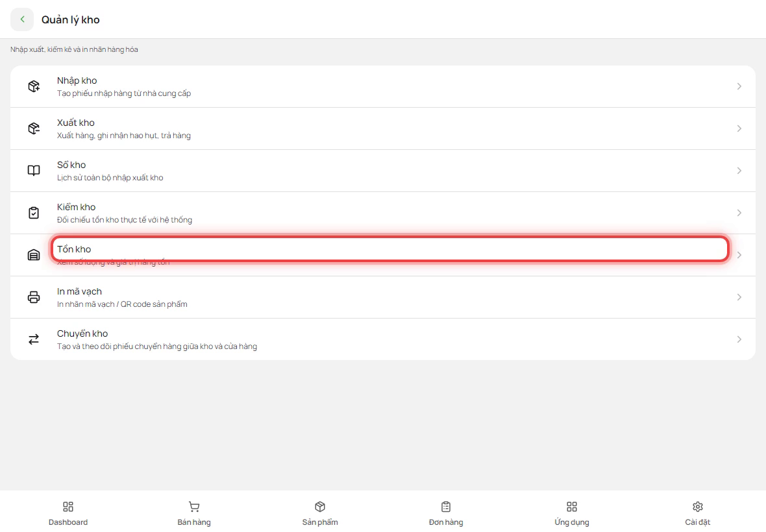Click the Đơn hàng clipboard icon
This screenshot has width=766, height=532.
446,507
